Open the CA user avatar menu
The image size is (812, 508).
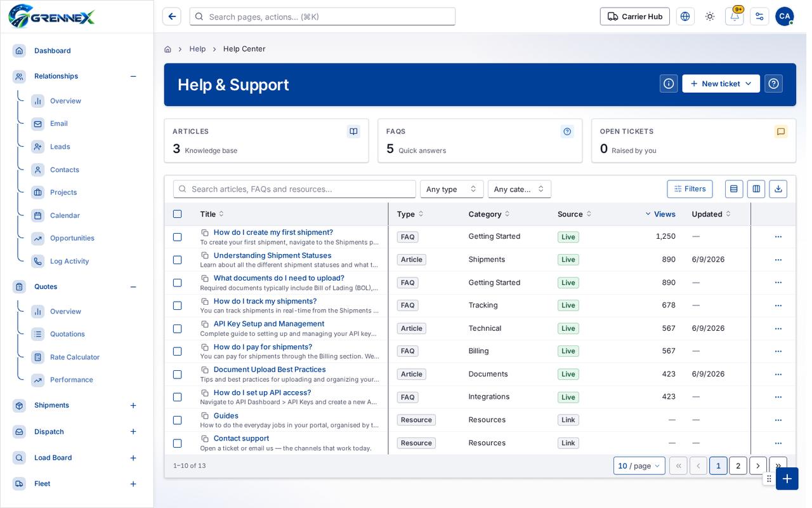784,17
